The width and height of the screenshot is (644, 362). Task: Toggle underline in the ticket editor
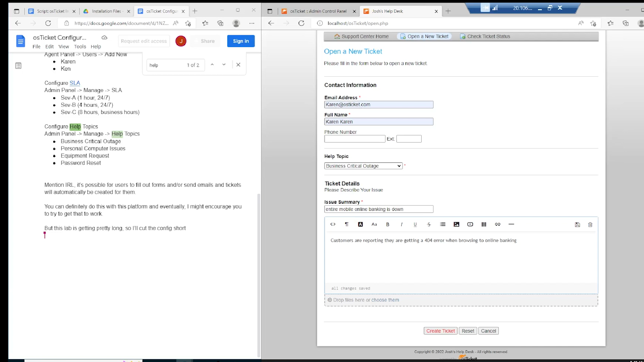(415, 224)
